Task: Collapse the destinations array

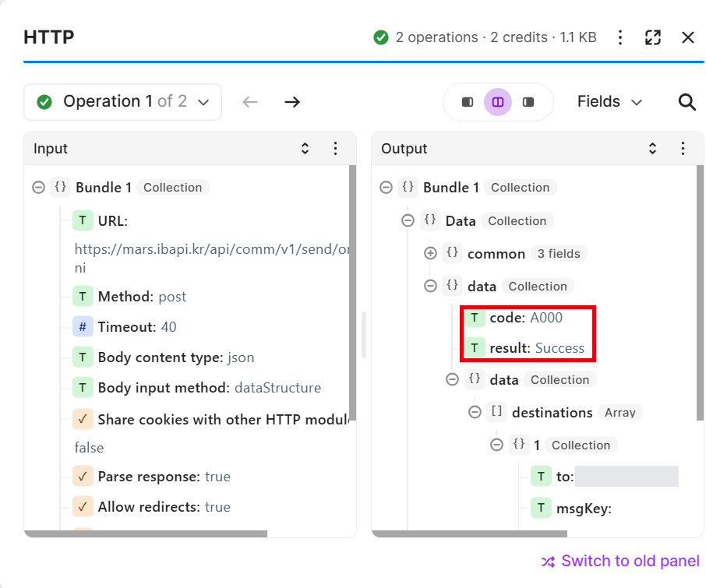Action: point(475,412)
